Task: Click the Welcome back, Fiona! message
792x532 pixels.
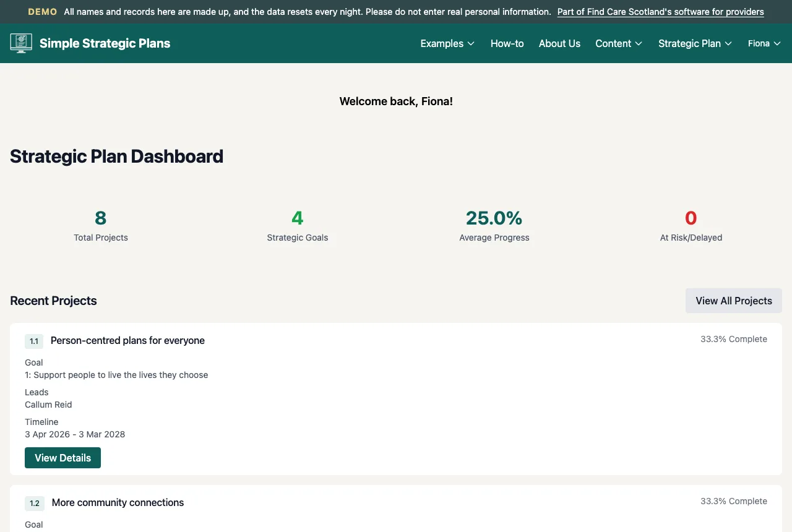Action: pos(396,101)
